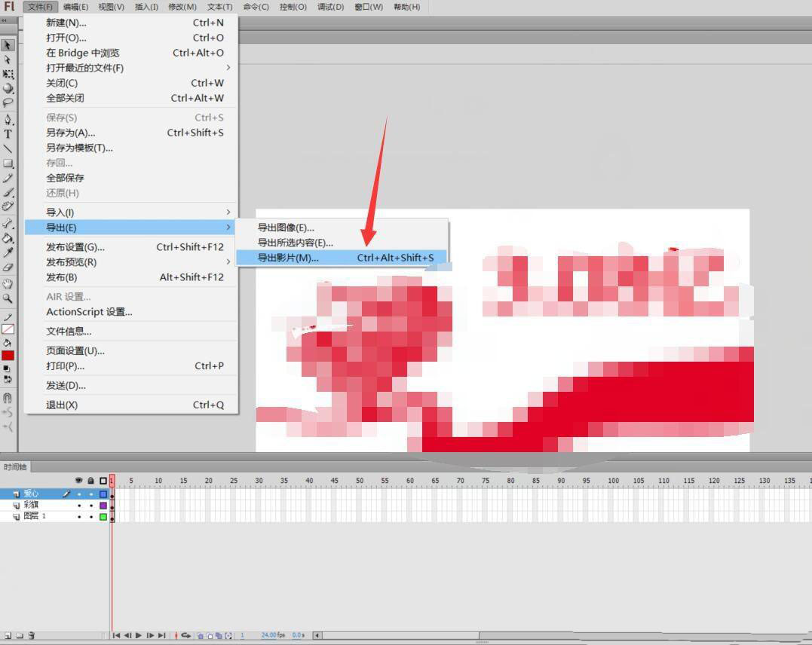The image size is (812, 645).
Task: Select the Hand tool
Action: (x=8, y=283)
